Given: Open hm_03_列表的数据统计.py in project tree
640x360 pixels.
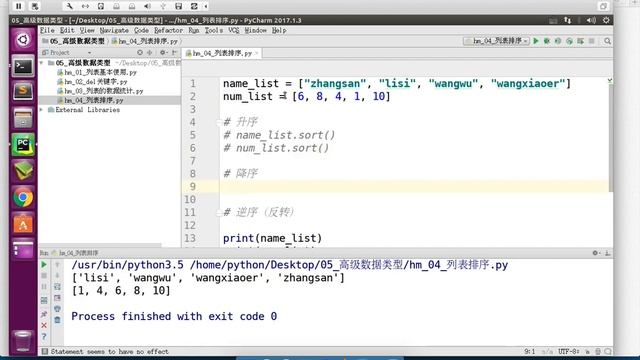Looking at the screenshot, I should click(x=100, y=91).
